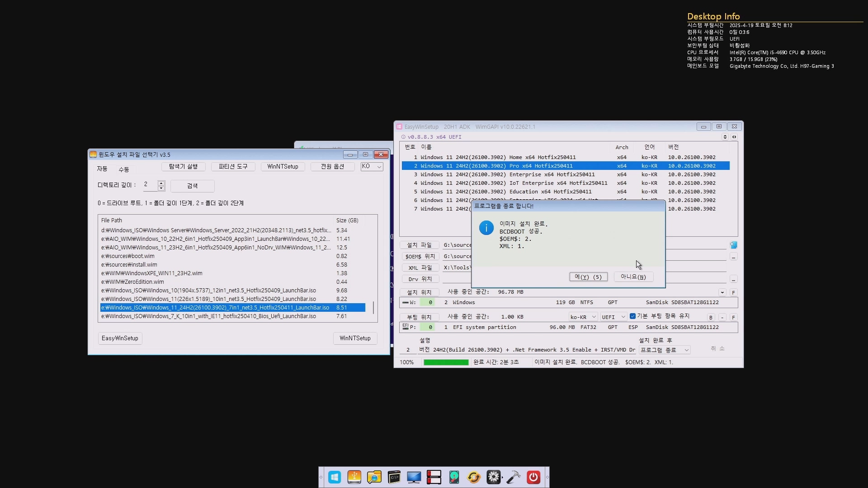Switch to the 자동 tab

(x=102, y=169)
